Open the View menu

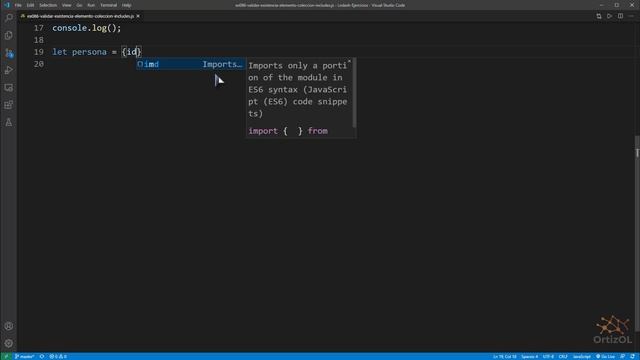click(x=67, y=5)
